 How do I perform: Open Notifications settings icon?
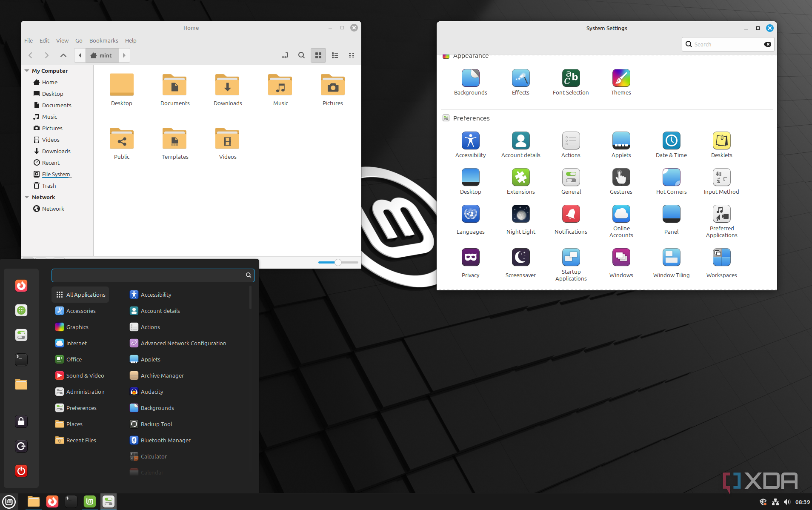571,220
